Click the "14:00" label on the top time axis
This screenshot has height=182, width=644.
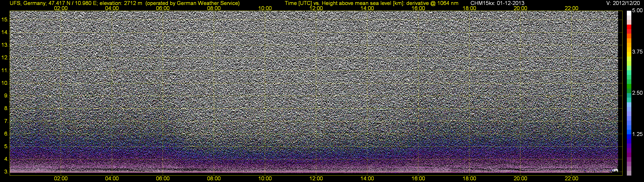pyautogui.click(x=367, y=8)
